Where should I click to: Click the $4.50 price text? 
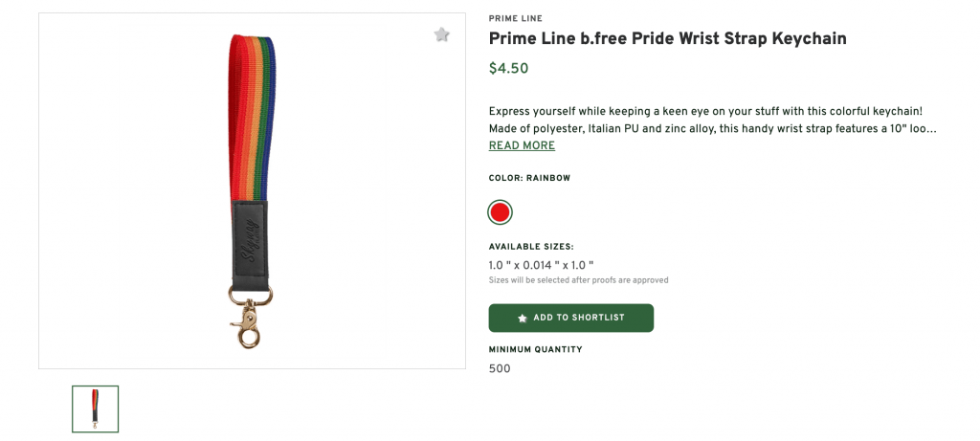[x=508, y=69]
